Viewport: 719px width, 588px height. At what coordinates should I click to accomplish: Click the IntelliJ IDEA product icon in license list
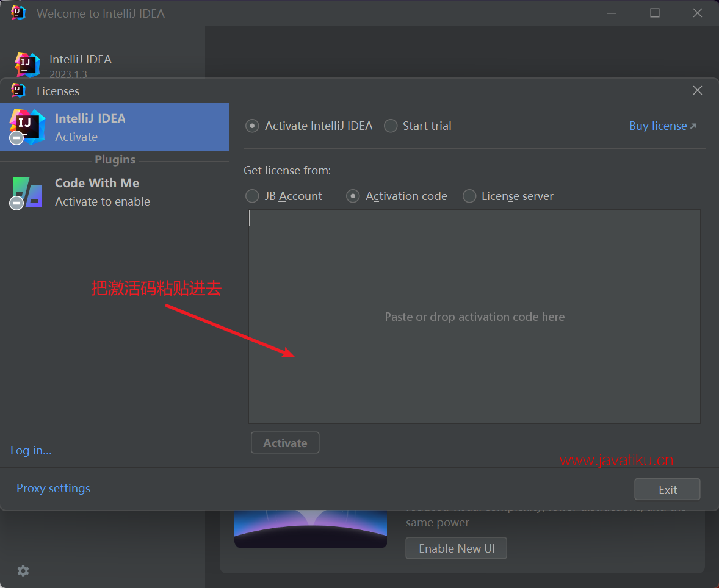[x=27, y=127]
